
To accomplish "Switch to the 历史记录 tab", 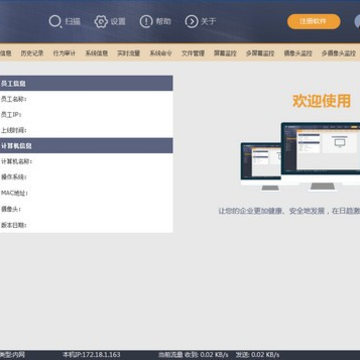I will click(32, 53).
